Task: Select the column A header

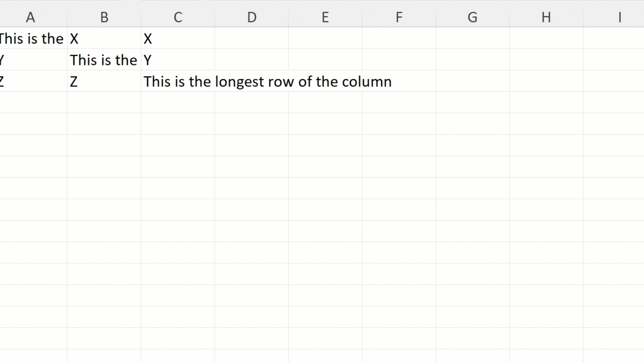Action: [31, 17]
